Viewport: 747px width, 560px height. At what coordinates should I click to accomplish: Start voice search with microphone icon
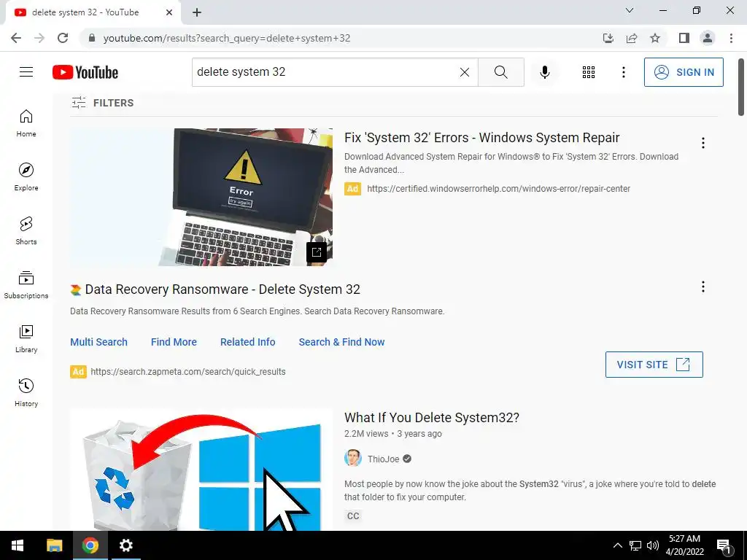coord(544,72)
